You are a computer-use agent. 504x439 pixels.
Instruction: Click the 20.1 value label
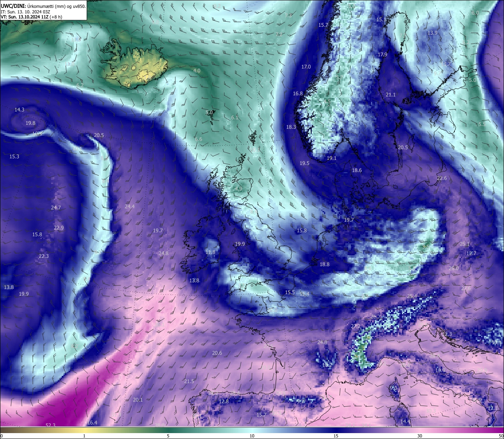pos(138,400)
